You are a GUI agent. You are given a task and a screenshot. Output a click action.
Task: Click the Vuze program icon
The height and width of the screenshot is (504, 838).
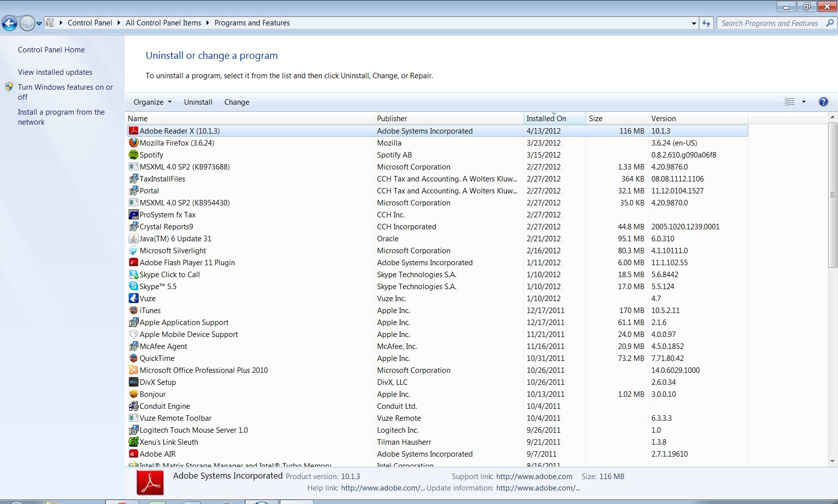133,298
